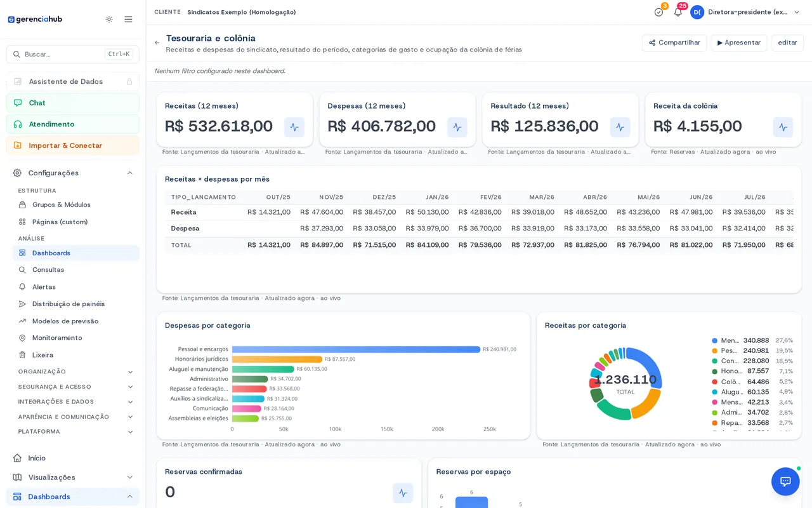The width and height of the screenshot is (812, 508).
Task: Open the Lixeira trash item
Action: pyautogui.click(x=76, y=355)
